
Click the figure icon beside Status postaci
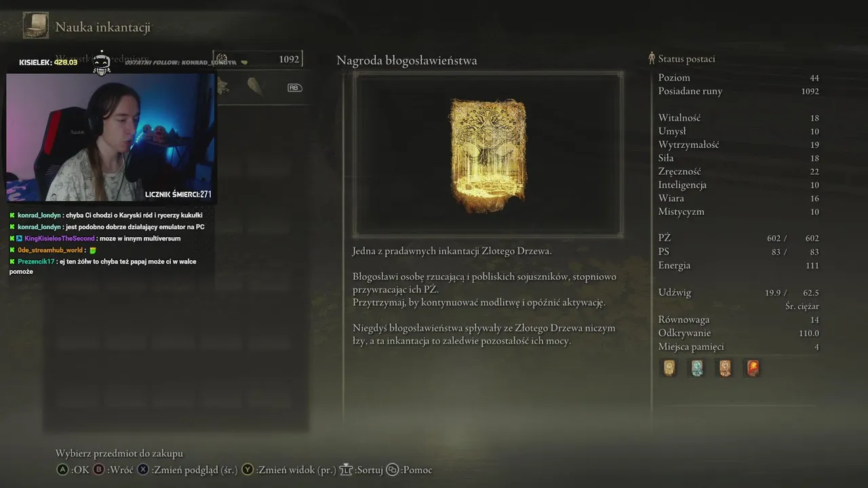[x=652, y=58]
